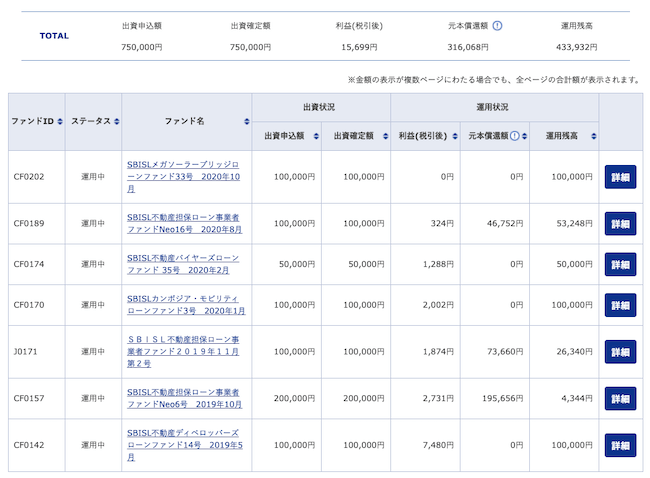Open 詳細 for fund CF0189
Viewport: 650px width, 478px height.
click(x=620, y=223)
